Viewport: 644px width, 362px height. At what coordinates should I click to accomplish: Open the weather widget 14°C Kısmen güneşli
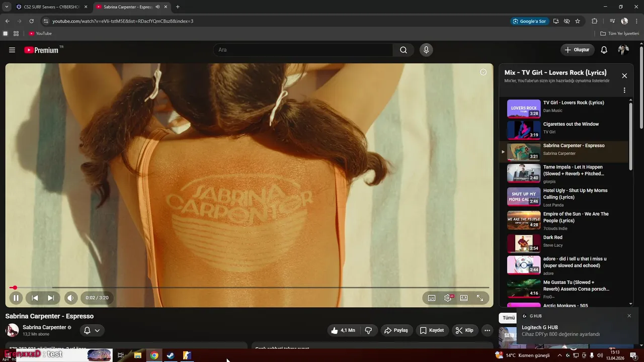click(523, 355)
